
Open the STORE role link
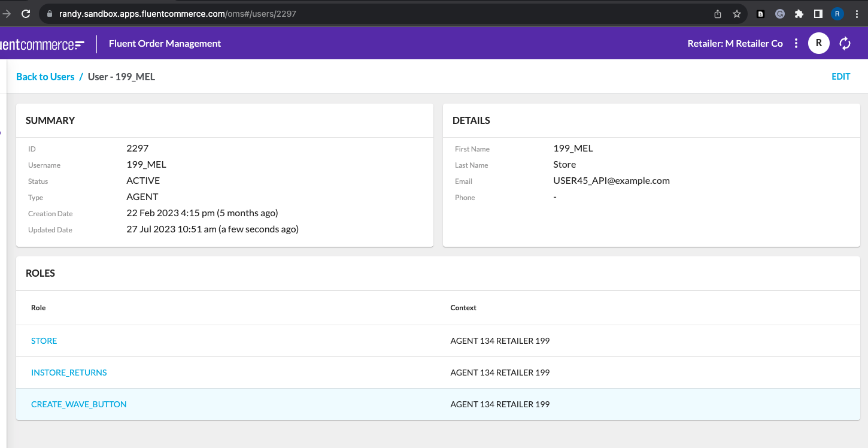(44, 341)
